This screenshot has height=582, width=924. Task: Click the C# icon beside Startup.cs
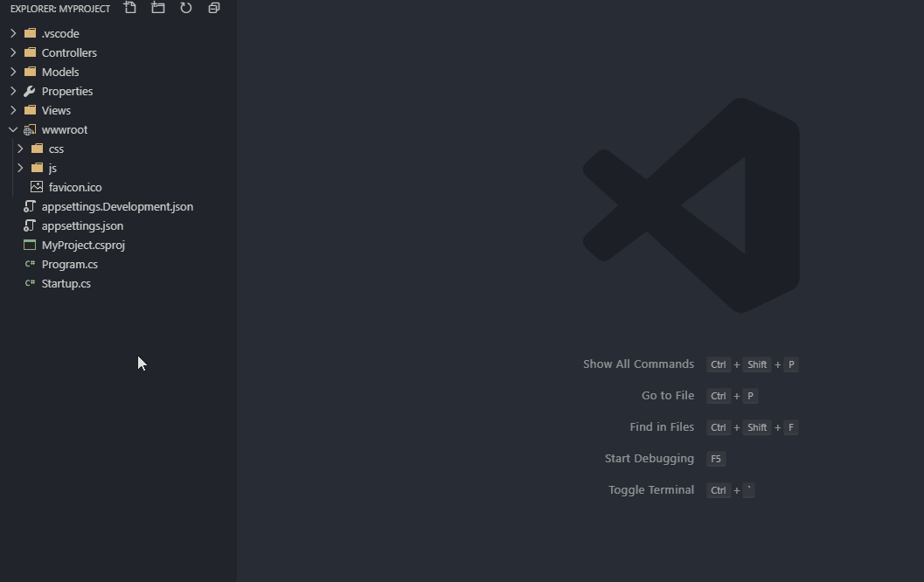(x=30, y=284)
